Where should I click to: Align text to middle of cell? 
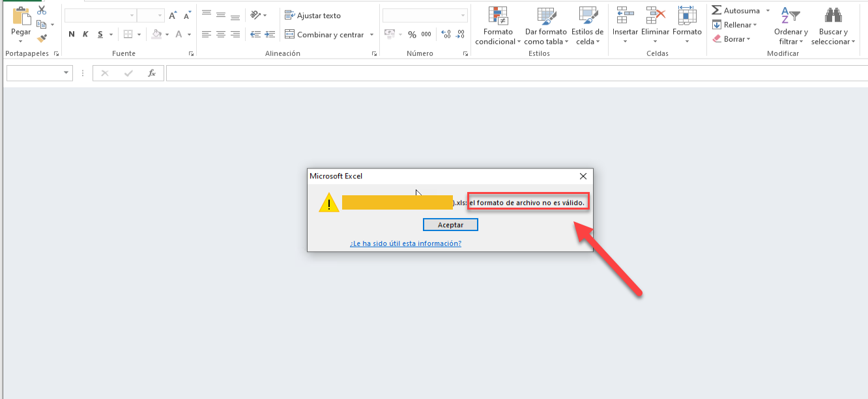(221, 14)
